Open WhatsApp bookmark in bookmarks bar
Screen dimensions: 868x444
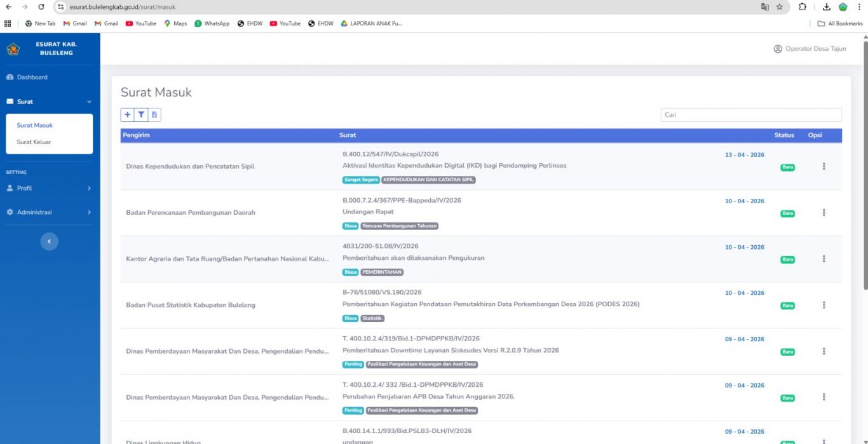coord(212,24)
